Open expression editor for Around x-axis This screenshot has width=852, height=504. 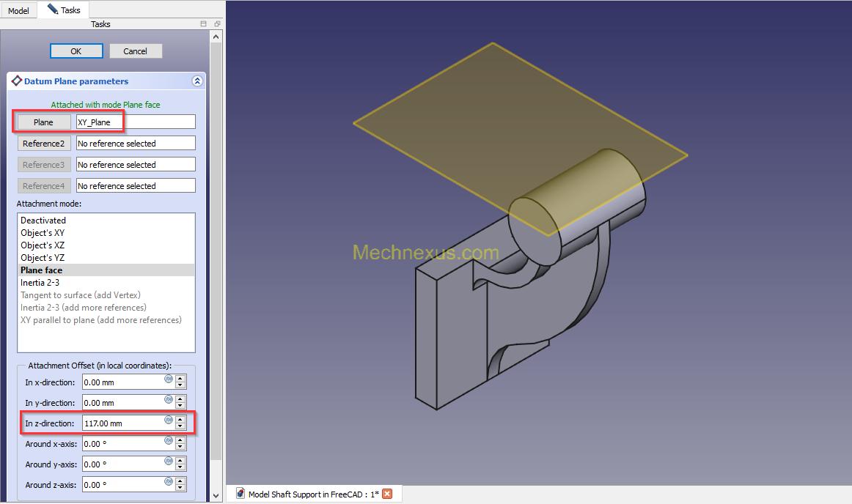[x=169, y=440]
